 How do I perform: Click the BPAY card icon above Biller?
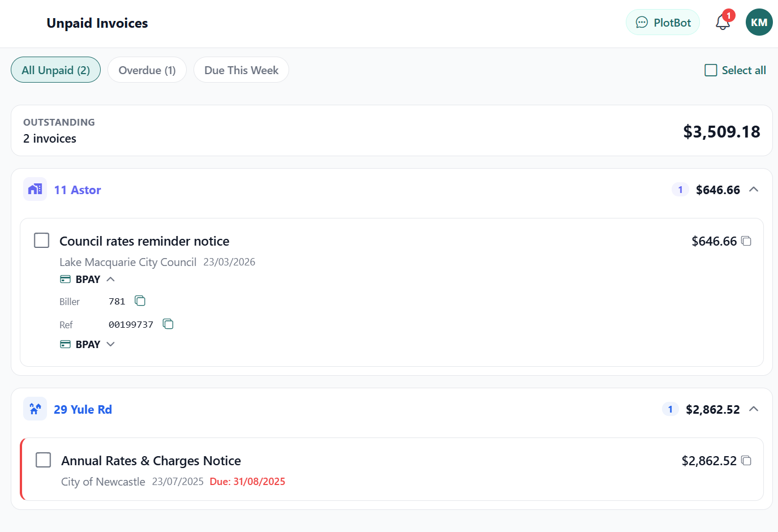[66, 279]
